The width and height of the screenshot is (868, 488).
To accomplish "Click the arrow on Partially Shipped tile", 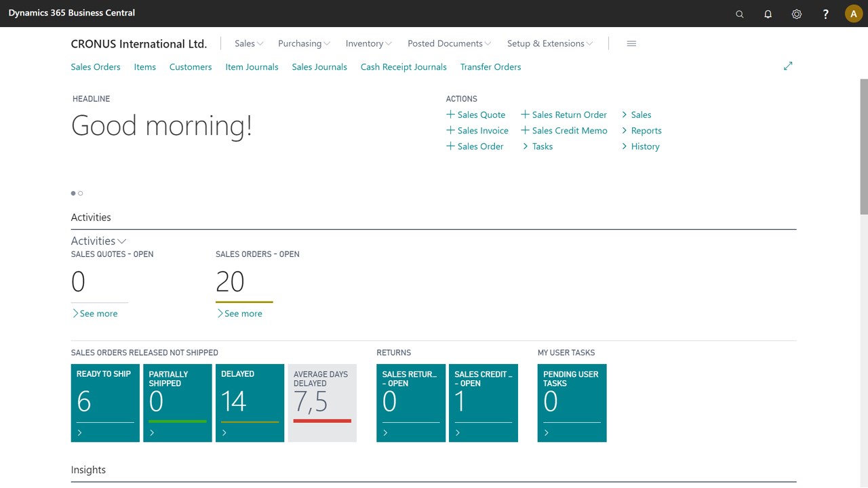I will 152,432.
